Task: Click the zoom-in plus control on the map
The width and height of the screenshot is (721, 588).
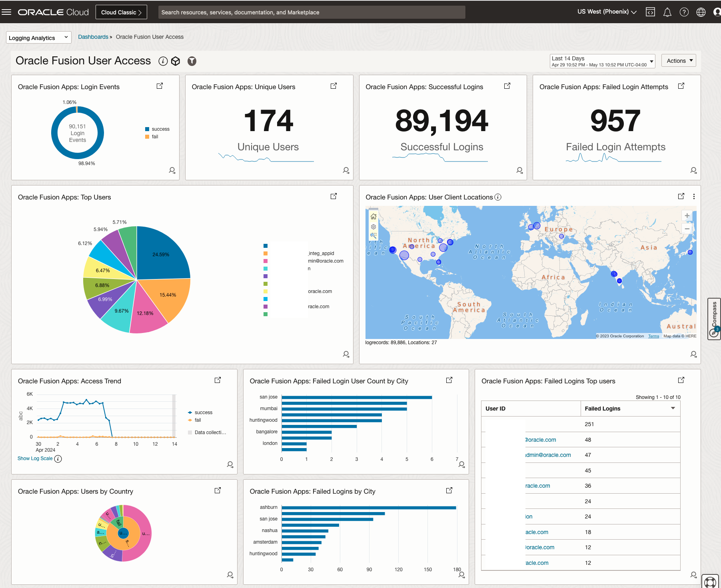Action: tap(687, 215)
